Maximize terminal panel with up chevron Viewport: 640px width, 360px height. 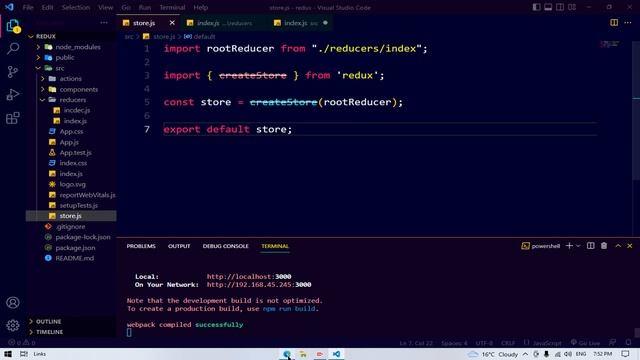point(618,246)
